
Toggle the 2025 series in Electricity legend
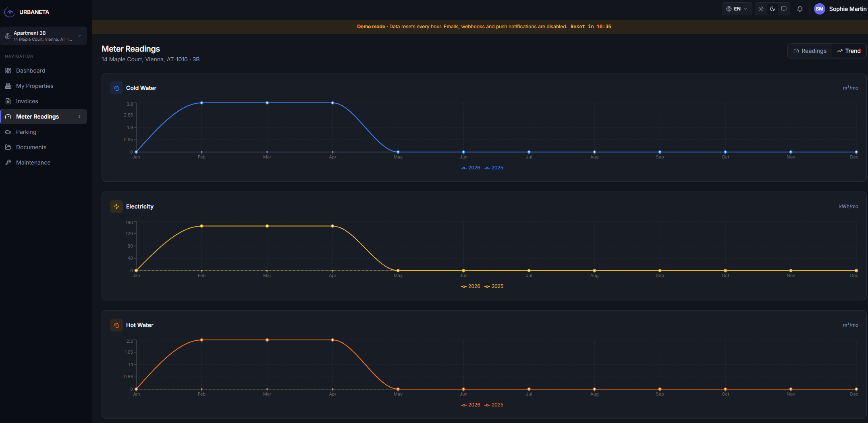494,286
